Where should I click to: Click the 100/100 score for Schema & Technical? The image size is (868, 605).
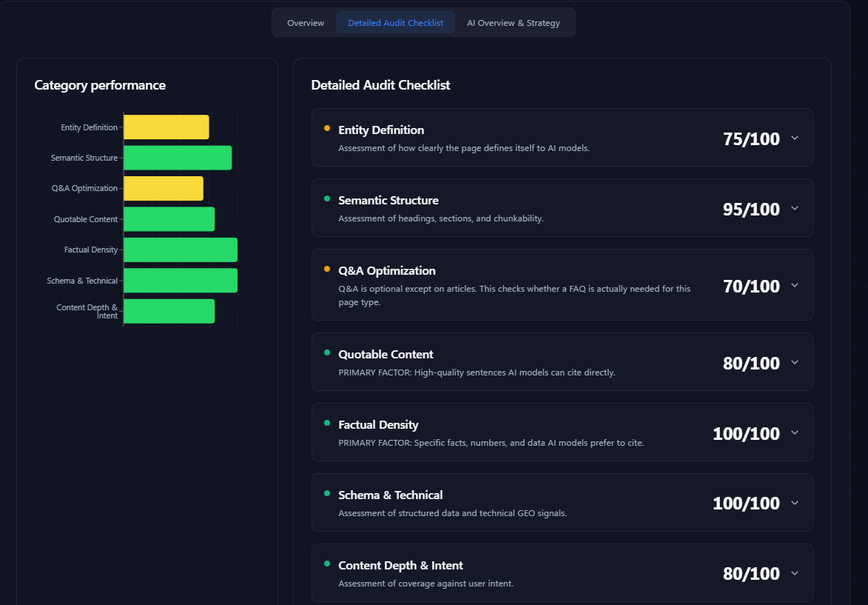pos(746,503)
